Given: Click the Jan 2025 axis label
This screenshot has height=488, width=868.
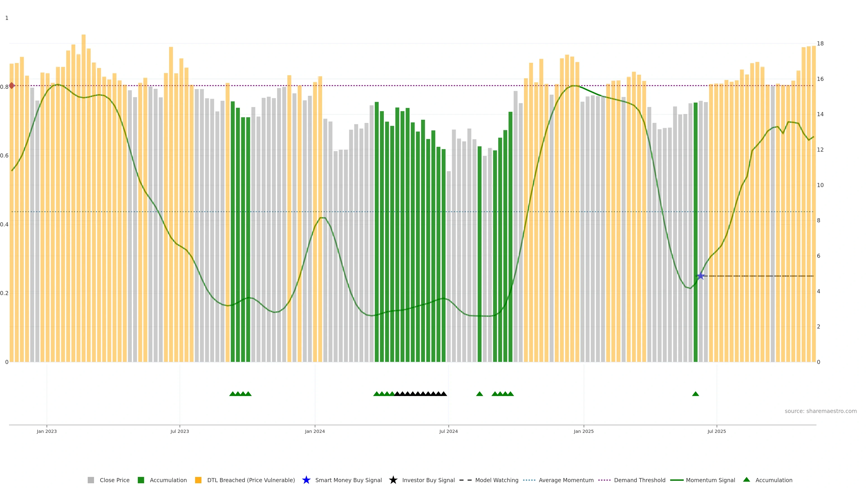Looking at the screenshot, I should pos(584,432).
